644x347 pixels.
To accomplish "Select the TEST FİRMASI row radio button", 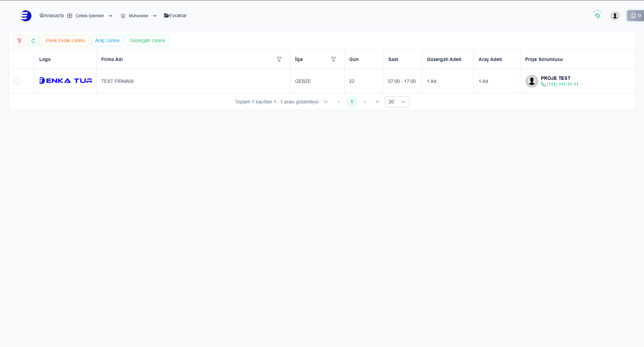I will 17,81.
